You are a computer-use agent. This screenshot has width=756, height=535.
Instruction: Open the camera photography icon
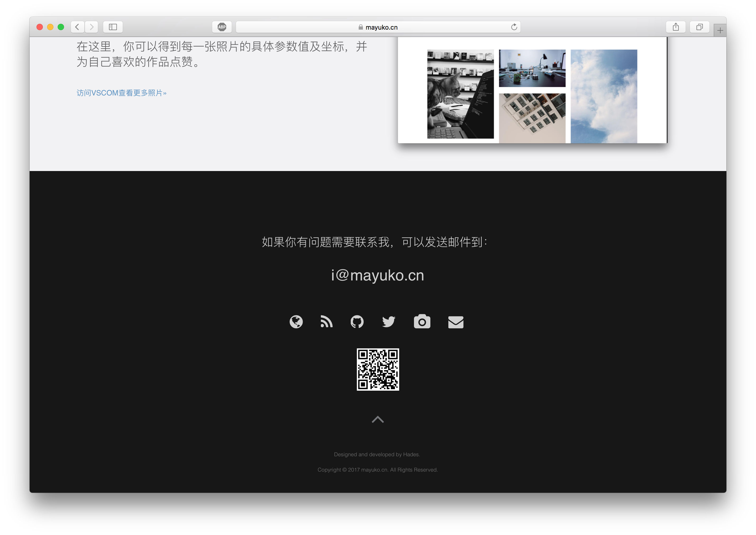[x=422, y=322]
